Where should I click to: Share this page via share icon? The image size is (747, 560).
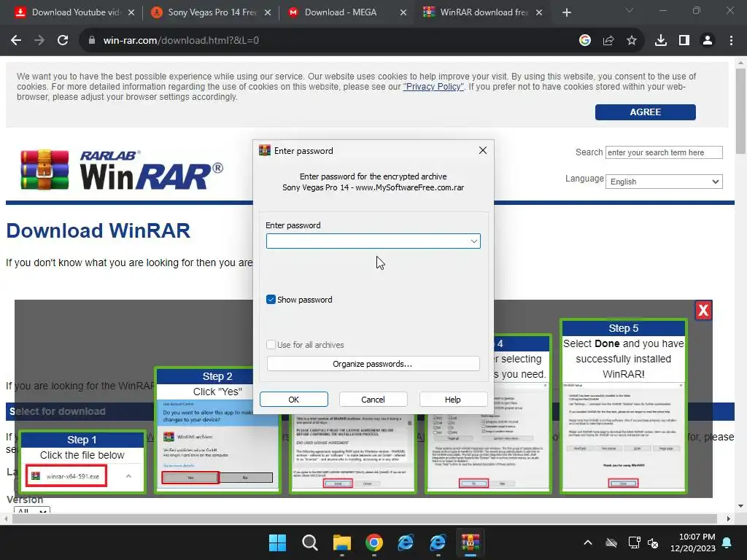click(608, 41)
